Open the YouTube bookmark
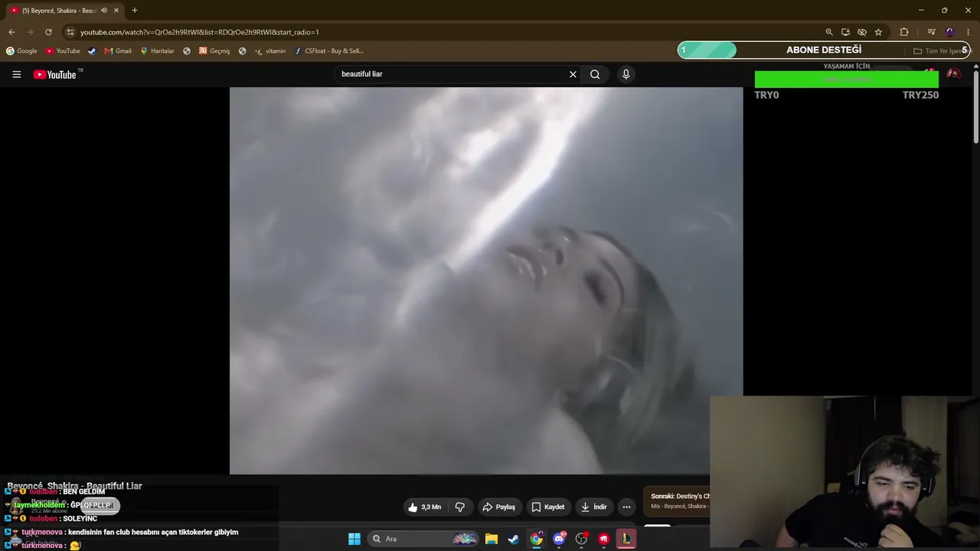Image resolution: width=980 pixels, height=551 pixels. point(63,51)
